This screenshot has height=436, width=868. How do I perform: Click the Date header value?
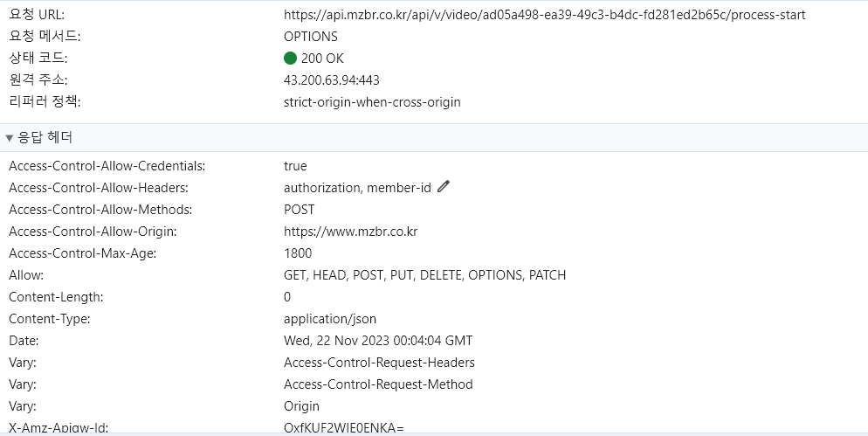pos(378,341)
